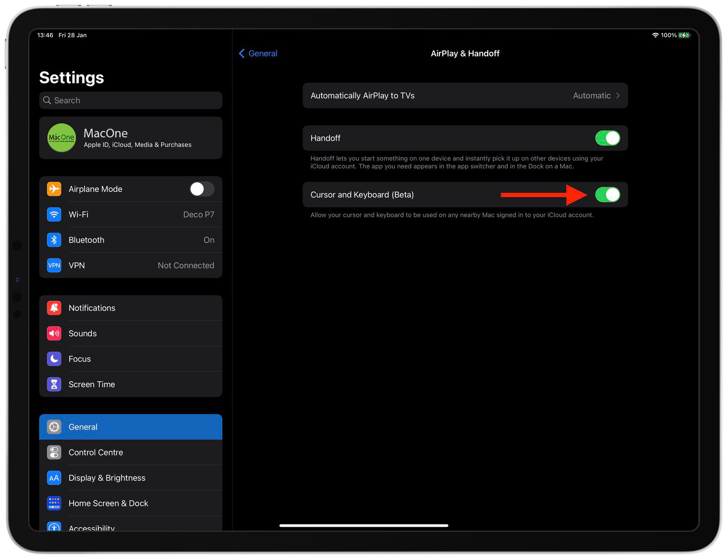Open Wi-Fi settings via its icon
728x560 pixels.
point(54,214)
